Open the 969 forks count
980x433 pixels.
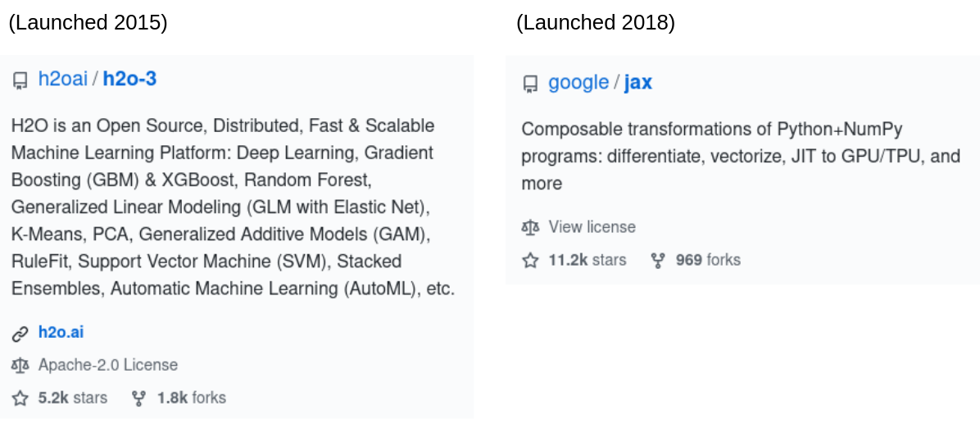[x=708, y=260]
